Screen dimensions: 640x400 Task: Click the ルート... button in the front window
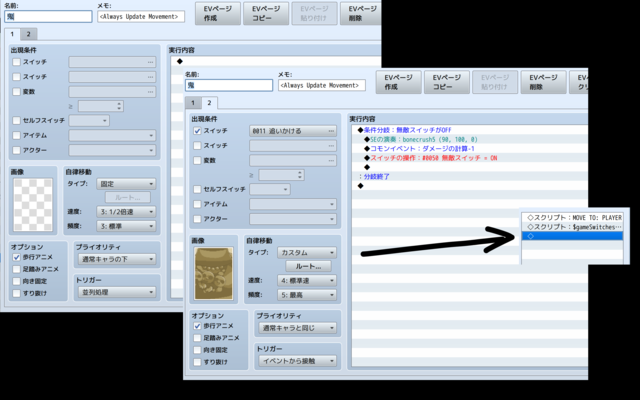click(309, 266)
